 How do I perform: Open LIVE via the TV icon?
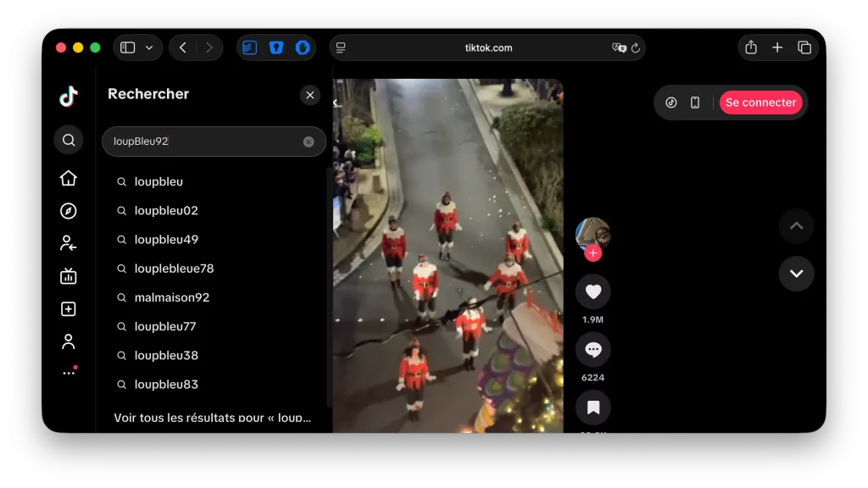coord(68,276)
